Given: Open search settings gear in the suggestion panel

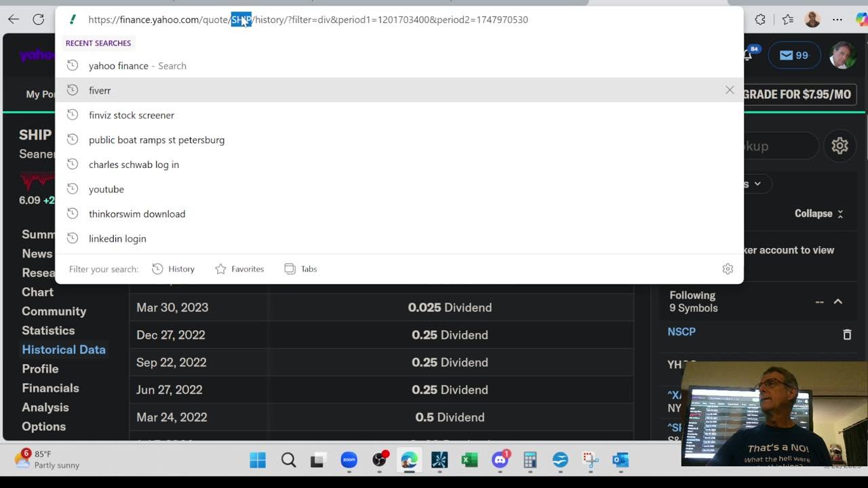Looking at the screenshot, I should point(728,269).
